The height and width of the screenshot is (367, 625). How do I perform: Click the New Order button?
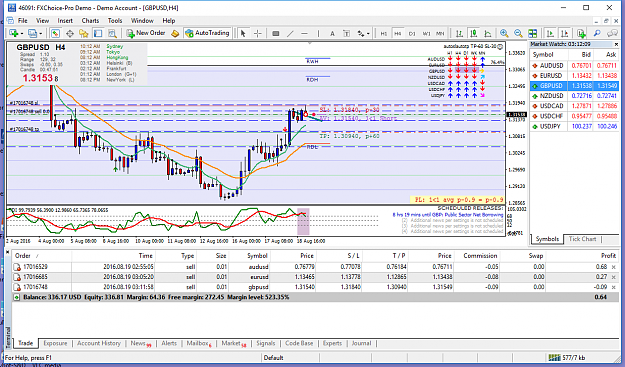coord(146,33)
